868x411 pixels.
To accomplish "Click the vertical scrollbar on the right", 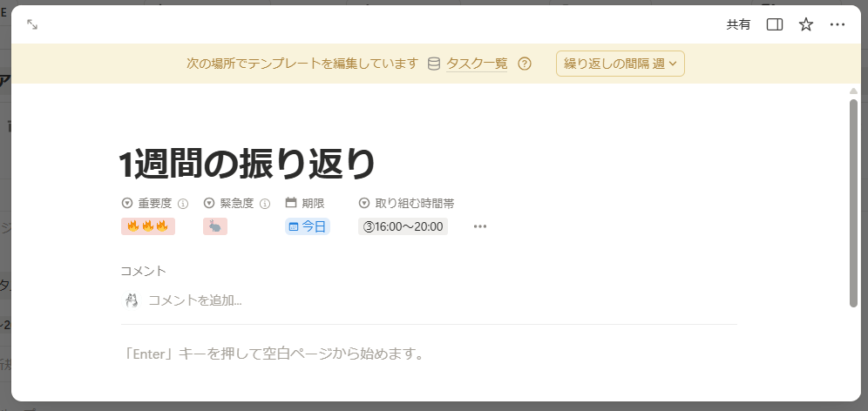I will (853, 202).
